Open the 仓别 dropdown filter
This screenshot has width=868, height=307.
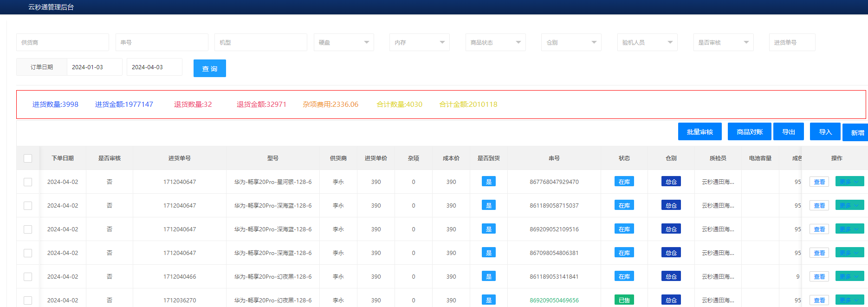click(x=571, y=42)
